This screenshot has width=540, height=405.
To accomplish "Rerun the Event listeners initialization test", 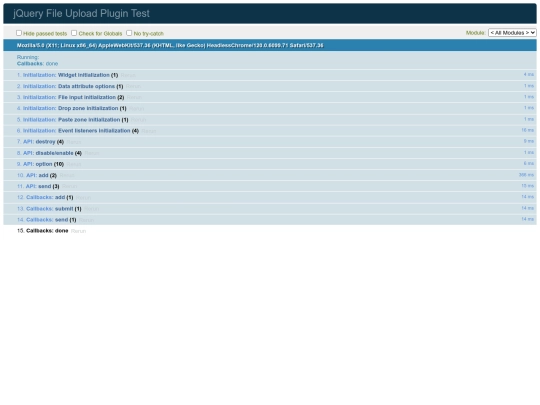I will pos(149,131).
